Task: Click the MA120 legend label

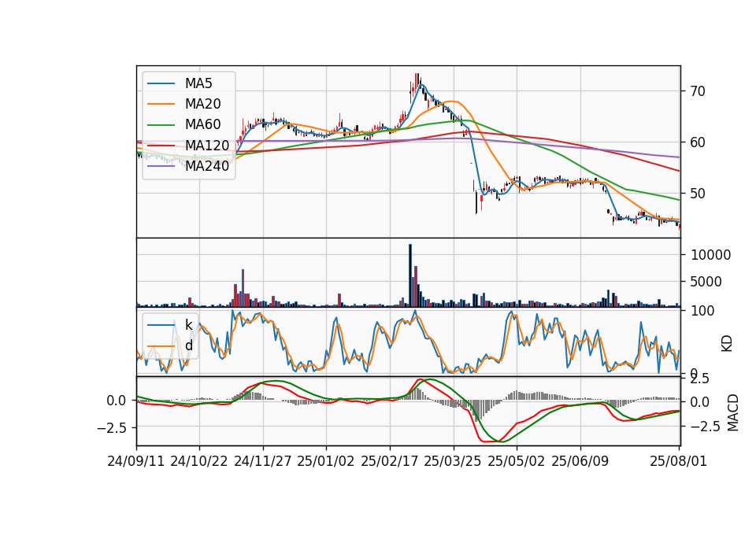Action: [207, 145]
